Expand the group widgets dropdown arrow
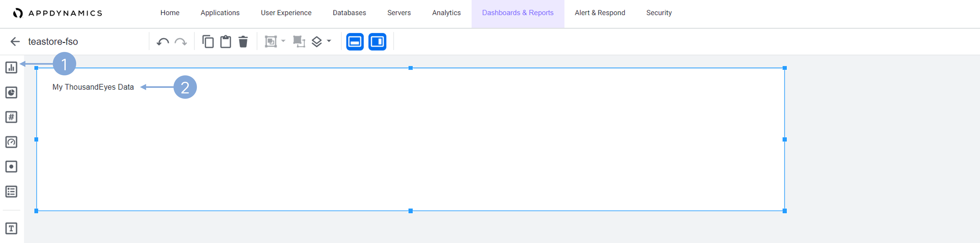980x243 pixels. (283, 41)
